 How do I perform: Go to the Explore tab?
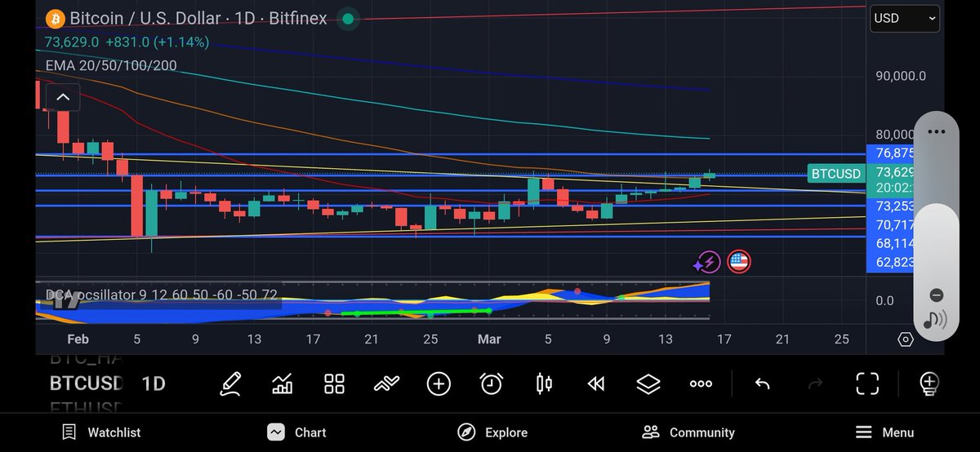[x=493, y=432]
